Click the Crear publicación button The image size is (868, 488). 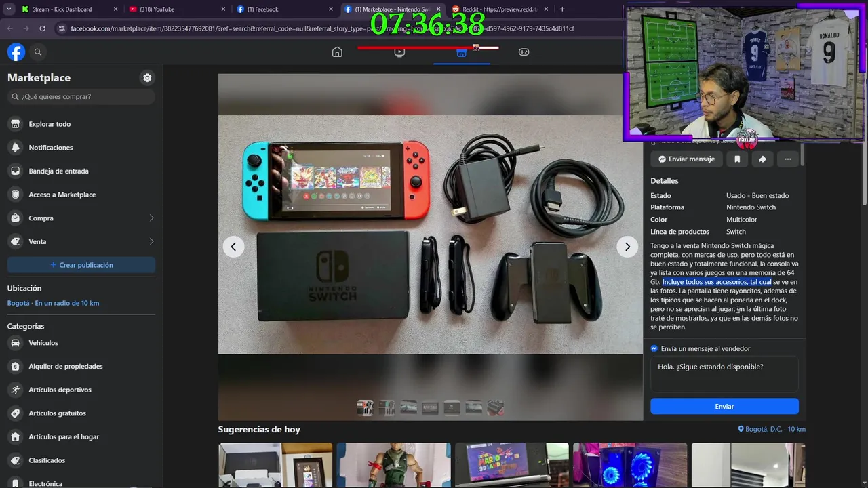click(x=81, y=265)
